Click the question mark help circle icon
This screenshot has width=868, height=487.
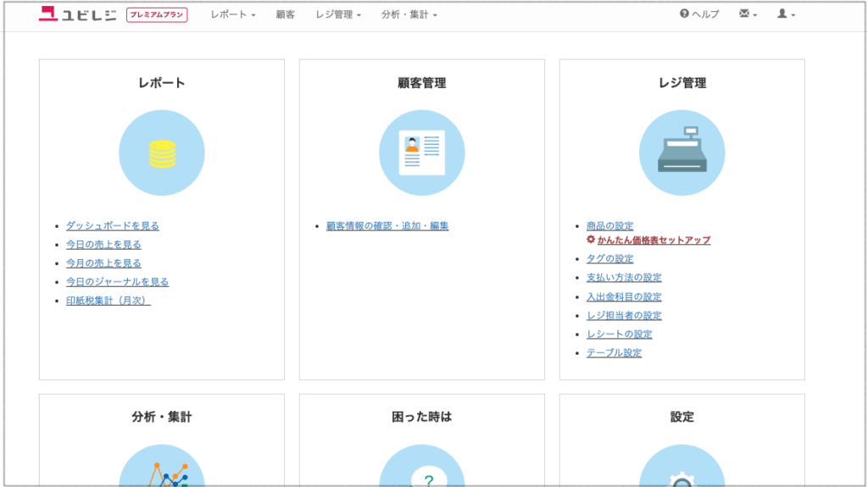(x=422, y=466)
